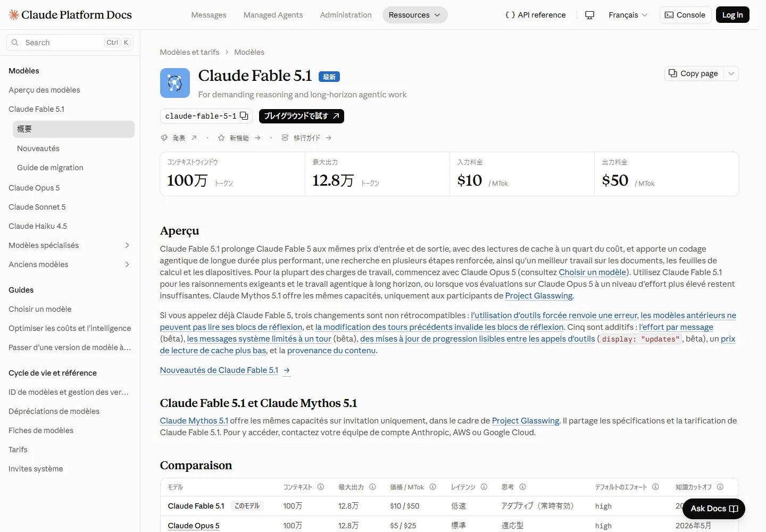
Task: Open Invites système in the sidebar
Action: click(x=36, y=469)
